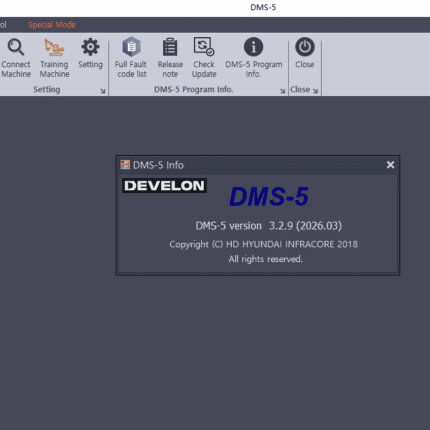Viewport: 430px width, 430px height.
Task: Click the 'DMS-5 version' label
Action: pos(228,226)
